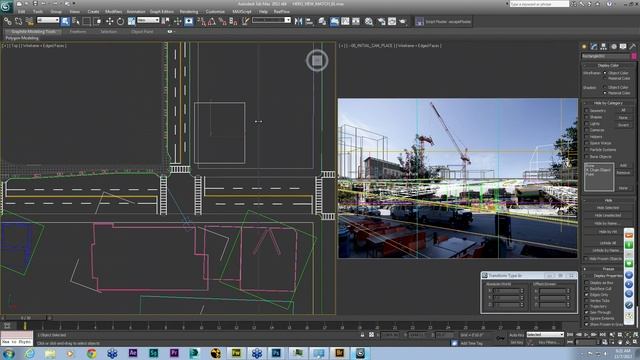Toggle the Percent Snap icon
Screen dimensions: 640x360
[222, 21]
